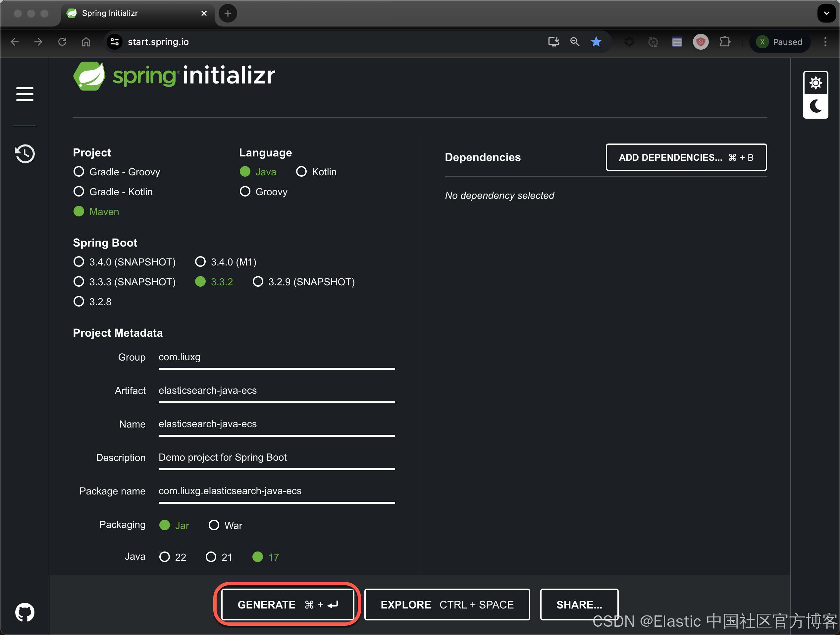Open the browser home page
840x635 pixels.
[86, 42]
